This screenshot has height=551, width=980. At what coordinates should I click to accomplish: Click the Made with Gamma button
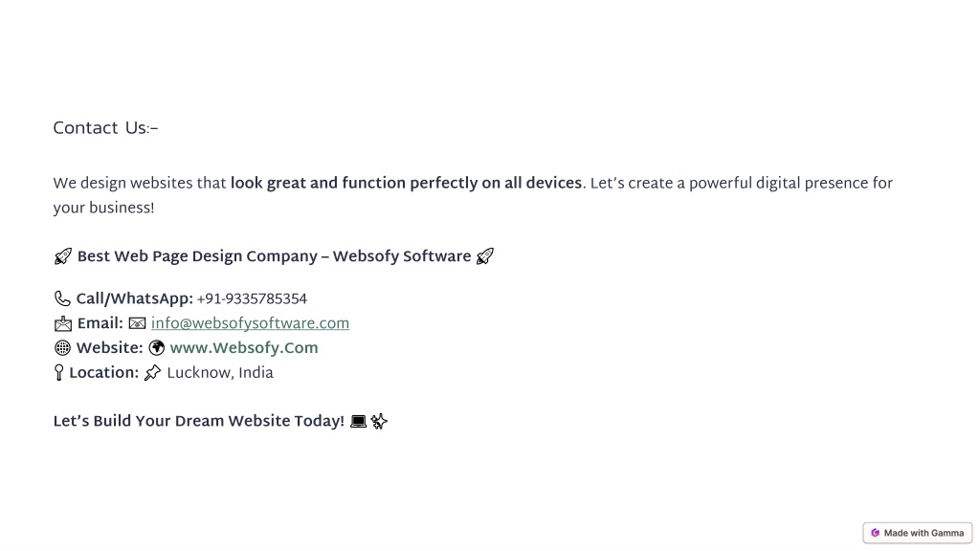918,533
